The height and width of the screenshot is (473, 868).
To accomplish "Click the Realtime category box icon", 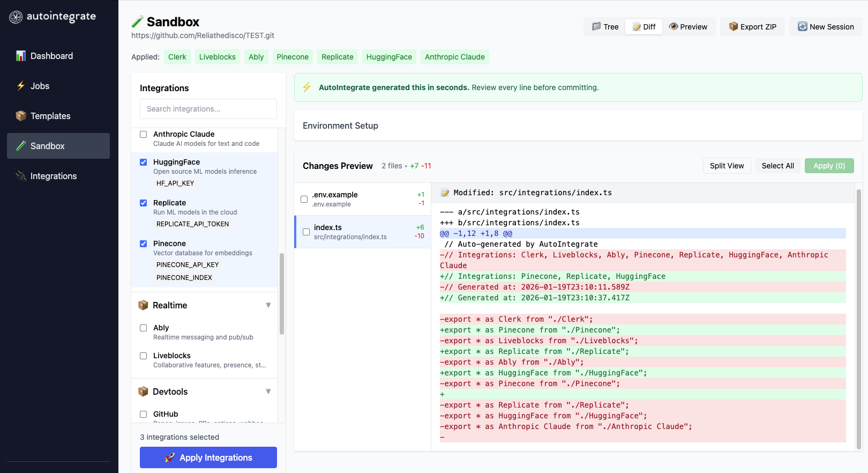I will tap(143, 305).
